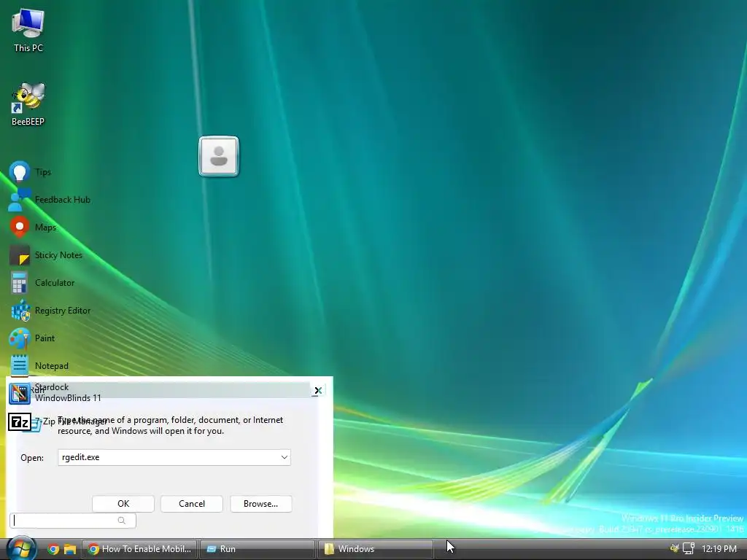Open Tips from the start list
The image size is (747, 560).
[x=30, y=172]
